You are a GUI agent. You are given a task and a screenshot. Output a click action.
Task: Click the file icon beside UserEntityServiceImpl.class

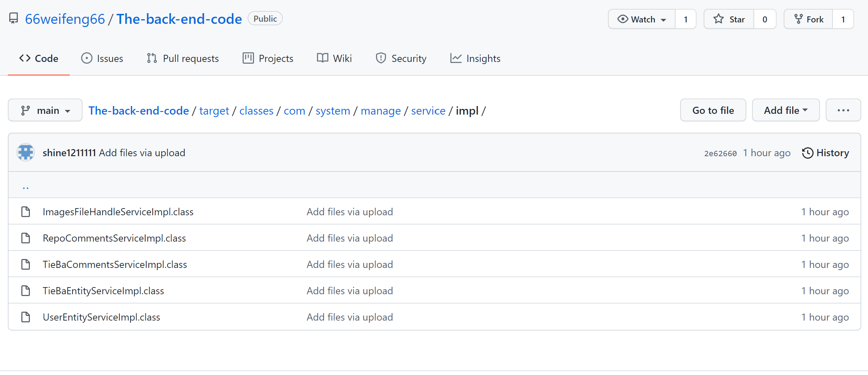pyautogui.click(x=26, y=317)
